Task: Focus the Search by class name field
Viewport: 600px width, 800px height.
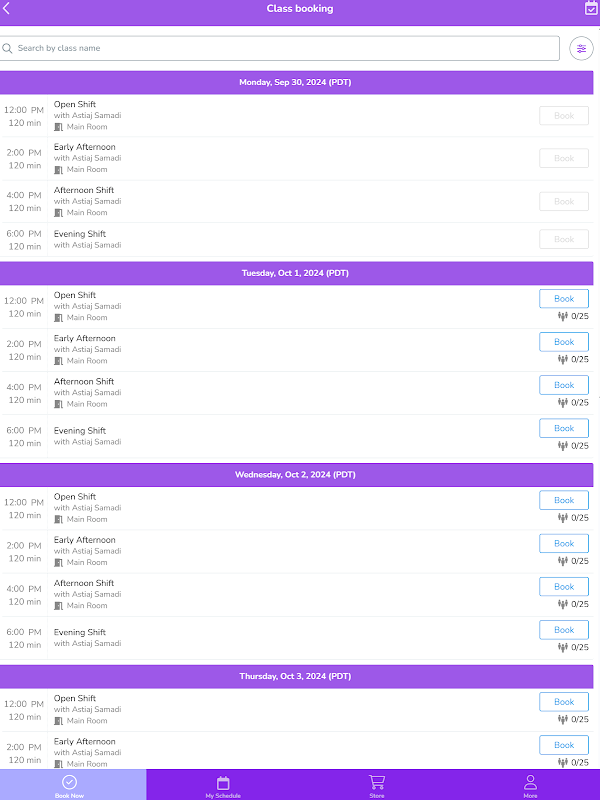Action: [280, 48]
